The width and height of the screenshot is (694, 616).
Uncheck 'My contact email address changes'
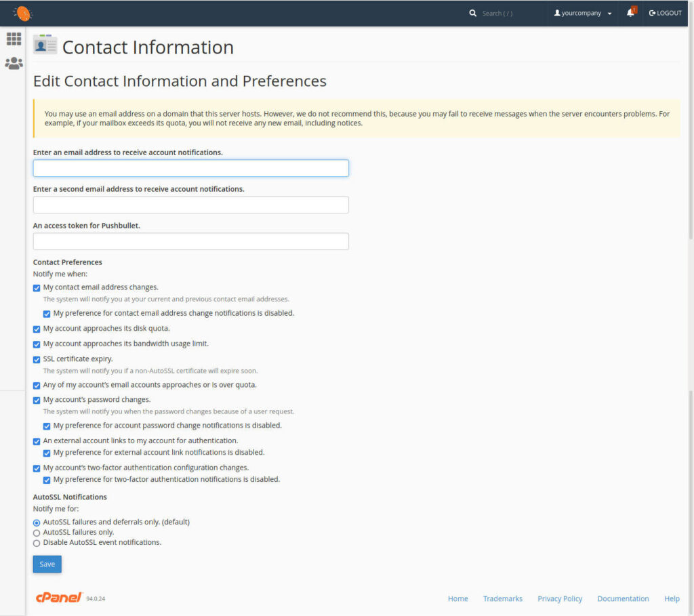click(37, 288)
